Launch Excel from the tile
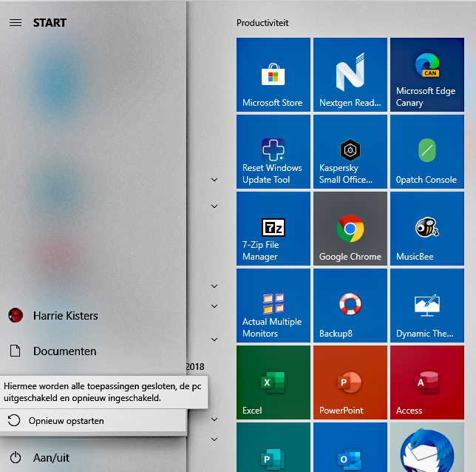476x472 pixels. coord(273,382)
